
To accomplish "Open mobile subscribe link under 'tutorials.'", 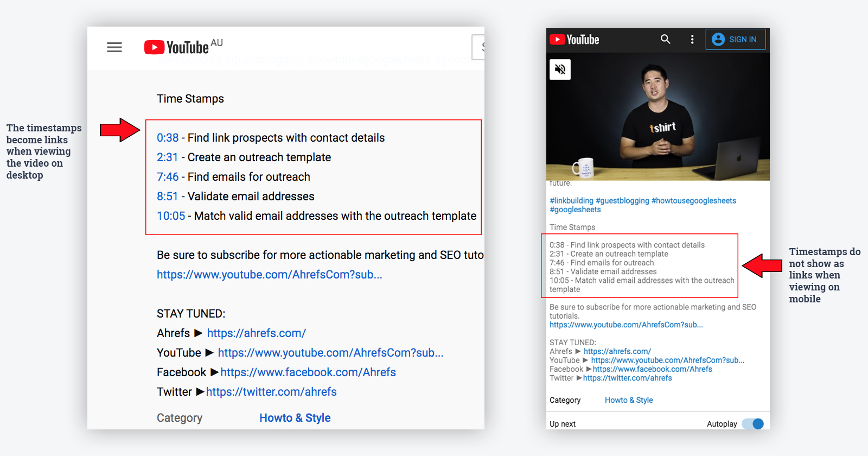I will [626, 325].
